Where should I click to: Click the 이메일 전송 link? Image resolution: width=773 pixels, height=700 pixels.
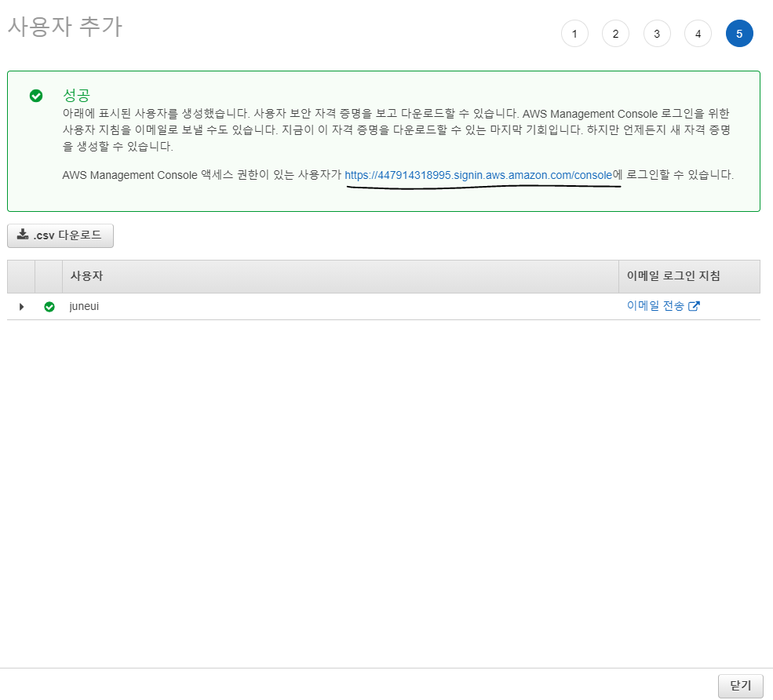click(x=655, y=306)
